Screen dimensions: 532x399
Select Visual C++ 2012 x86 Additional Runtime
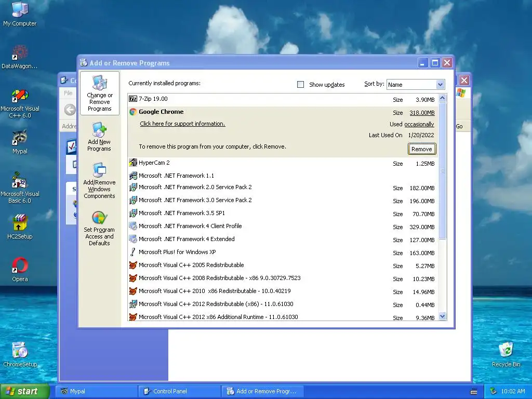[282, 316]
